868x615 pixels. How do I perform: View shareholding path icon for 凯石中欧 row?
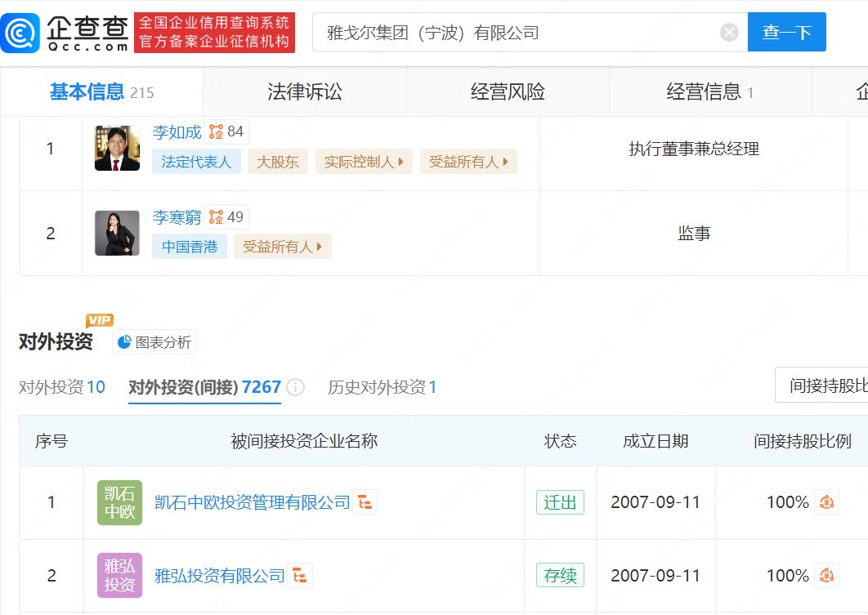point(826,502)
